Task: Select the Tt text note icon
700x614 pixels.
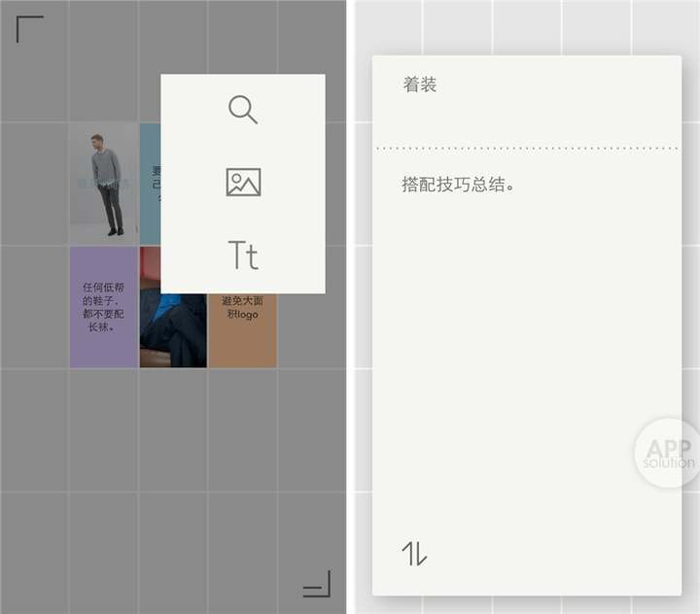Action: 243,256
